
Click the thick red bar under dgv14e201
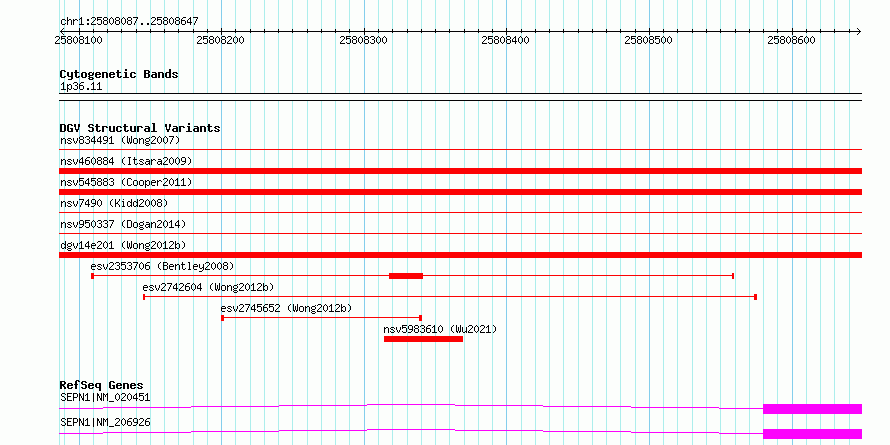[460, 255]
